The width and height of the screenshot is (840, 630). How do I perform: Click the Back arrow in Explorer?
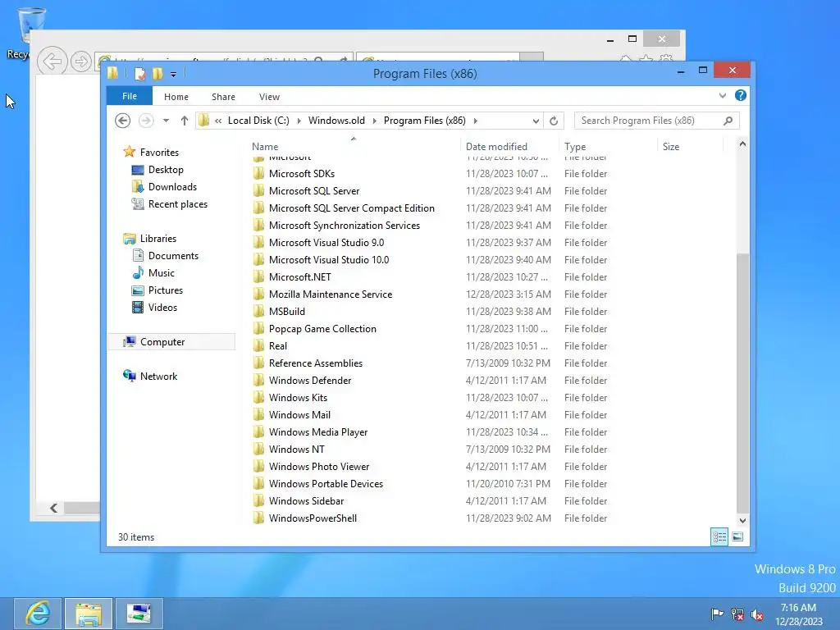[123, 121]
